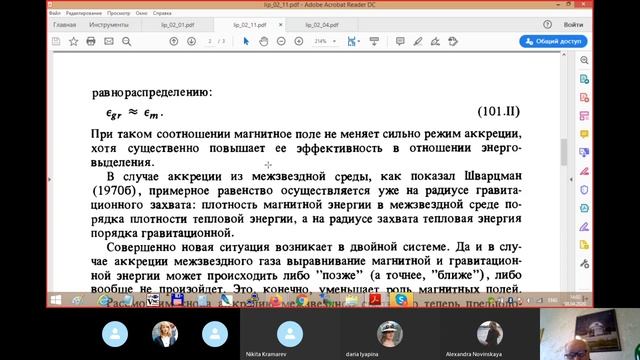640x360 pixels.
Task: Click the presenter webcam video thumbnail
Action: tap(590, 334)
